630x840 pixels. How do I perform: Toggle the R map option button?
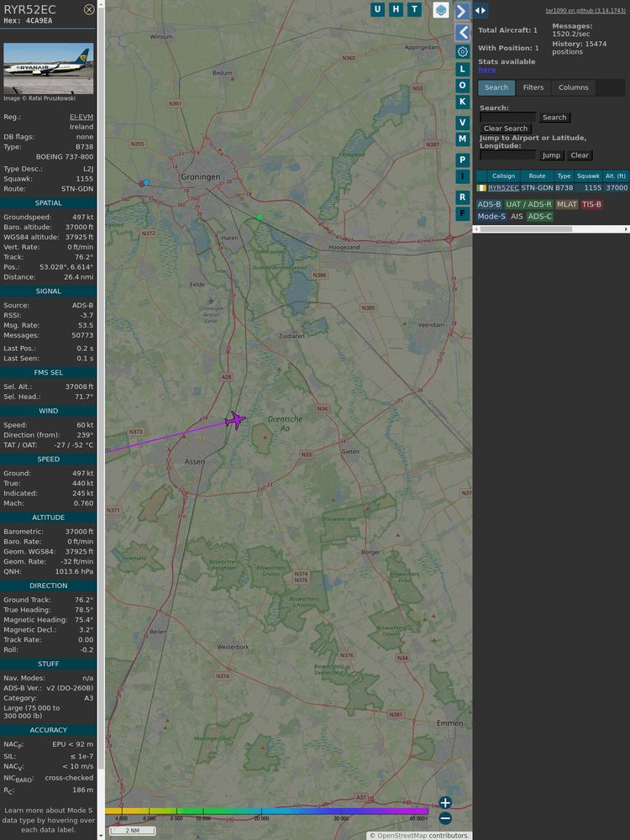click(x=462, y=197)
